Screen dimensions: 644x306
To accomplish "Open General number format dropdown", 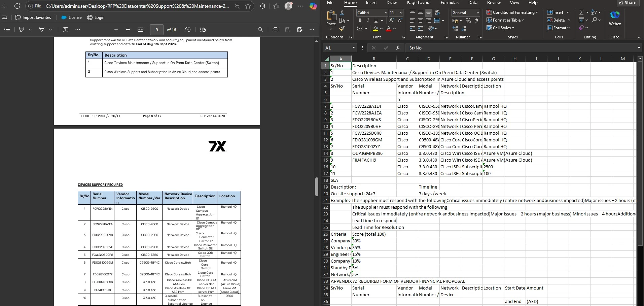I will tap(478, 12).
